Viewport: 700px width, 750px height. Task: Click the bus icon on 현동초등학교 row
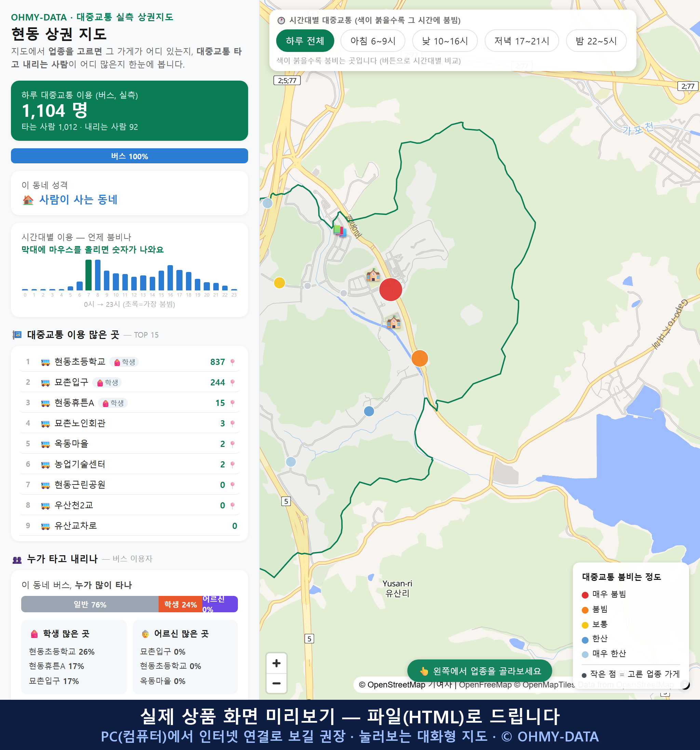click(x=45, y=362)
